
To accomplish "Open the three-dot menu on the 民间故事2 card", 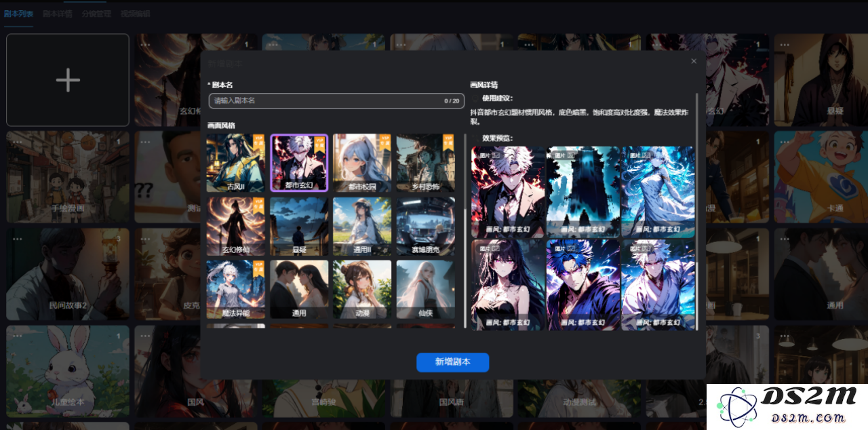I will (17, 239).
